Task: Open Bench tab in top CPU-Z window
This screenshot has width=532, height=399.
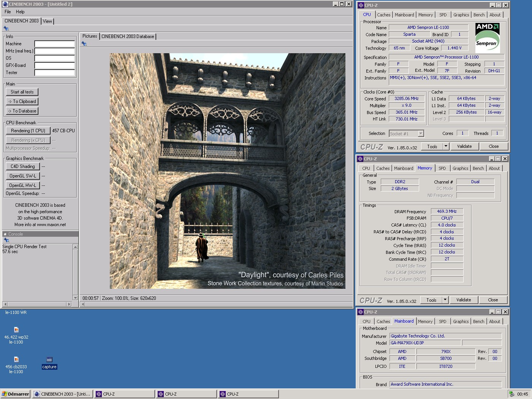Action: click(479, 15)
